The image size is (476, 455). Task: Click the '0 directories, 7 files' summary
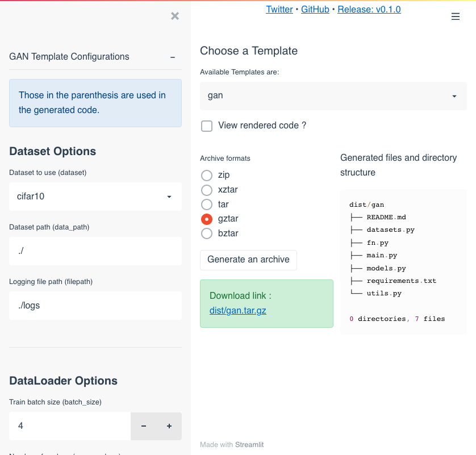click(x=397, y=319)
